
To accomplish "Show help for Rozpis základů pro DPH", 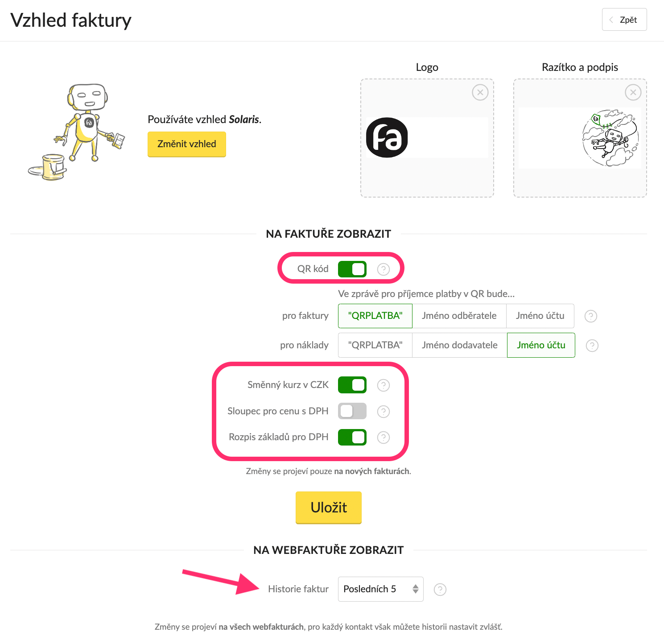I will 383,438.
